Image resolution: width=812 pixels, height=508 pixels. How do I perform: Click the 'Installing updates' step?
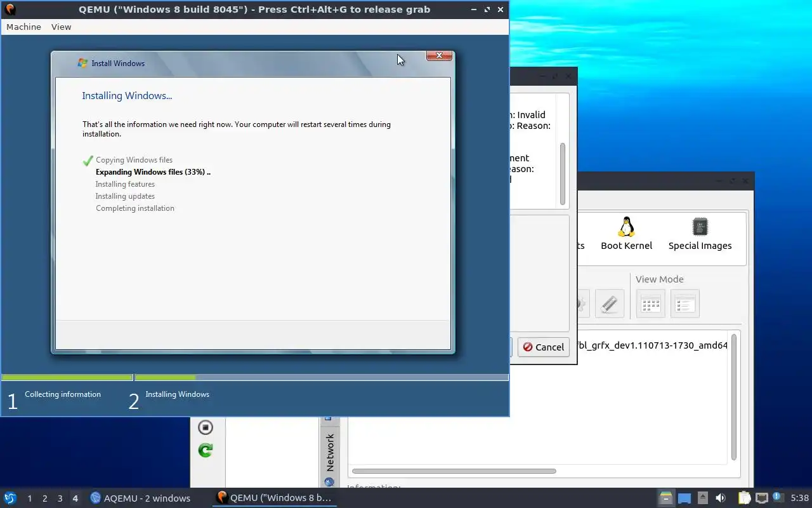click(125, 196)
